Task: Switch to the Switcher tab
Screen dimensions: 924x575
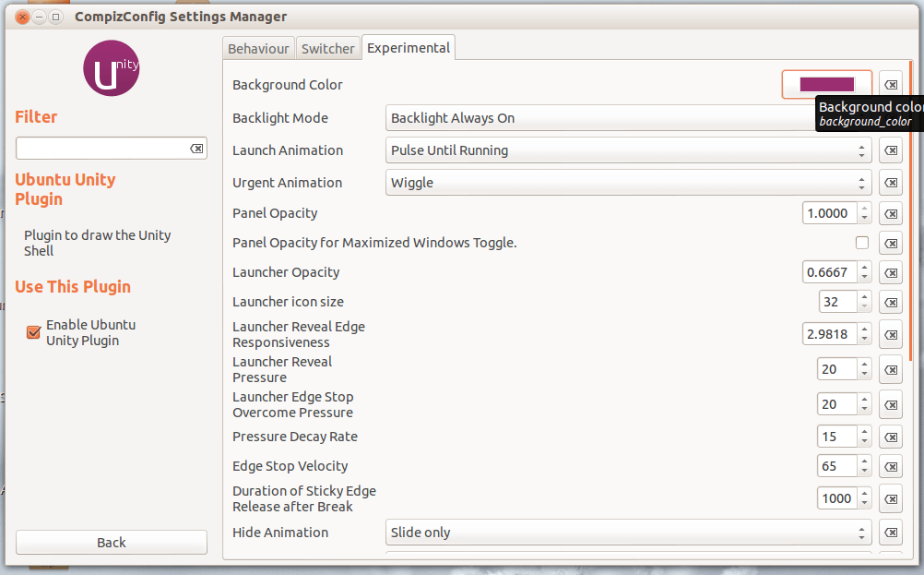Action: (x=327, y=49)
